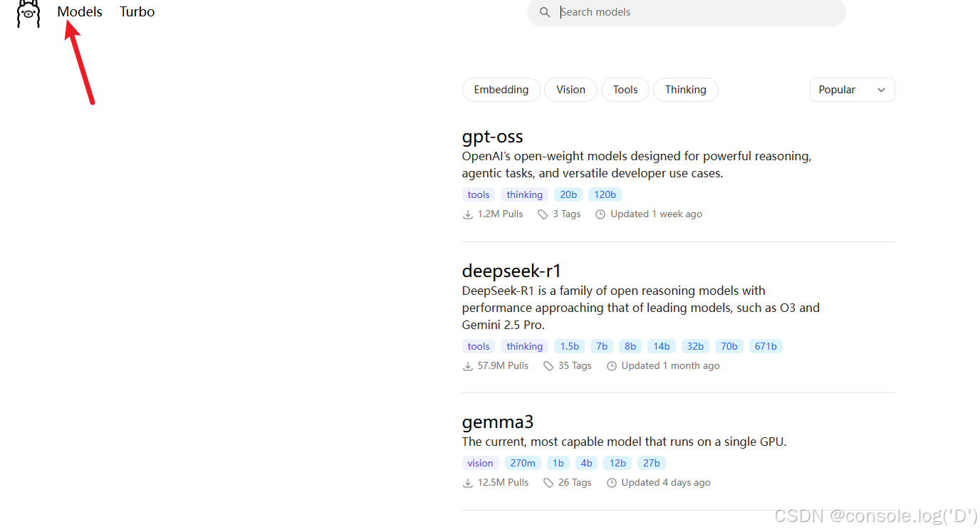Click the tag icon beside 26 Tags

click(x=548, y=483)
